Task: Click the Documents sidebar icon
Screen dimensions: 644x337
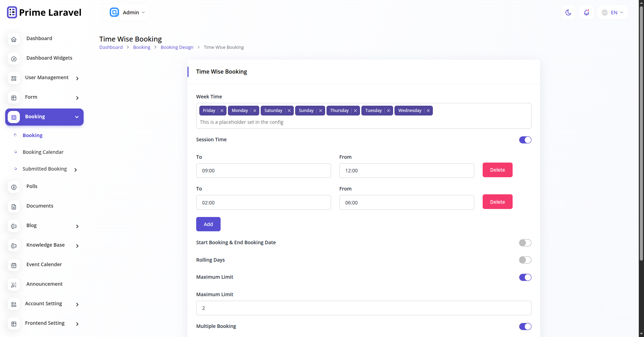Action: (14, 207)
